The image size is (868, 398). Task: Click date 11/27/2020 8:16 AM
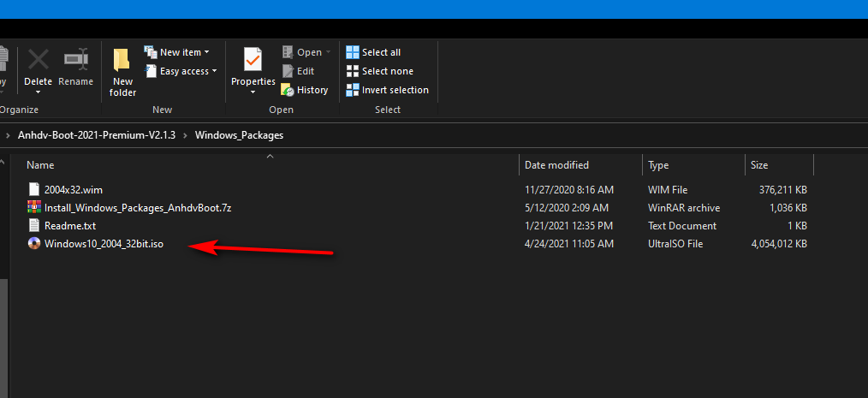(x=569, y=190)
